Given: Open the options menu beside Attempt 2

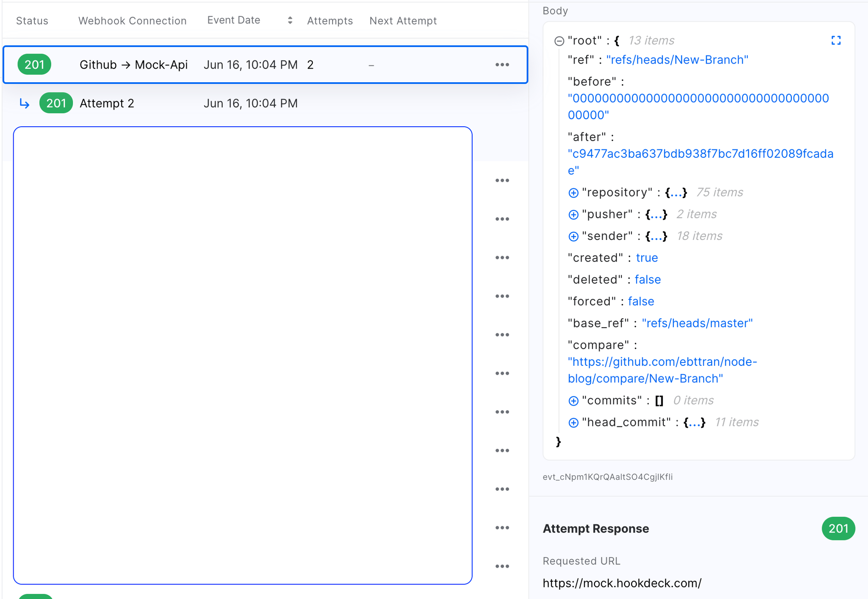Looking at the screenshot, I should 502,180.
